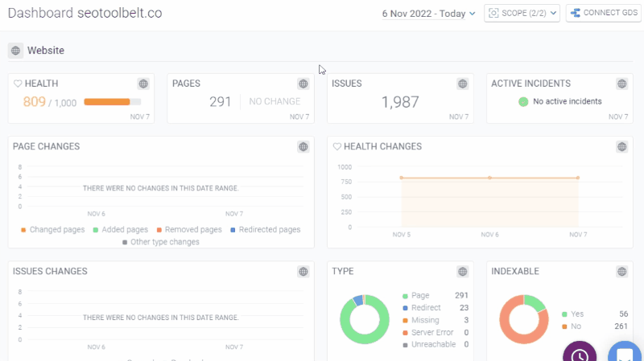Viewport: 644px width, 361px height.
Task: Open the purple clock floating button
Action: coord(580,353)
